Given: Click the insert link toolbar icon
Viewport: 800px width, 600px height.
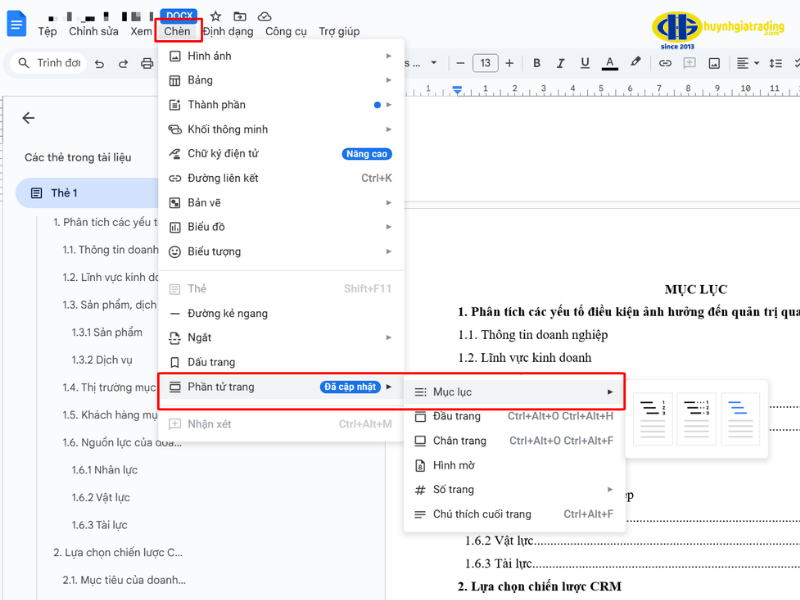Looking at the screenshot, I should click(x=665, y=63).
